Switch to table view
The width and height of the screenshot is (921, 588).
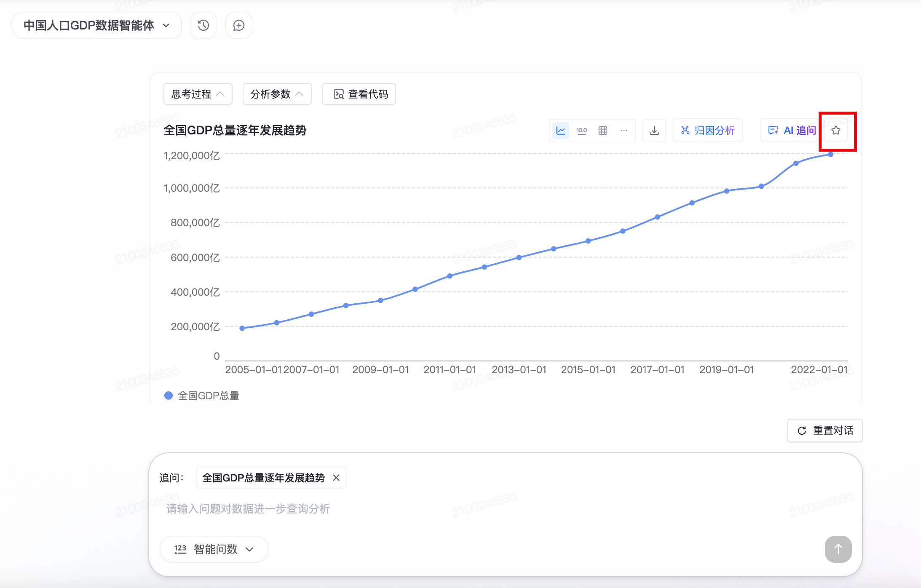point(603,131)
